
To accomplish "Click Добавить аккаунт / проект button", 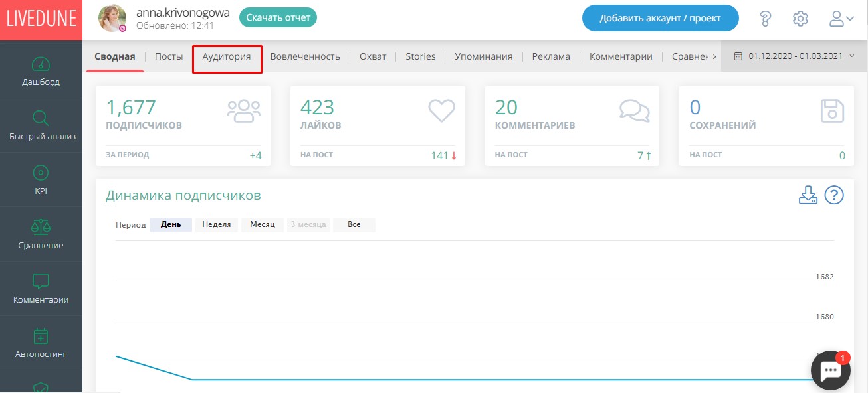I will coord(660,18).
